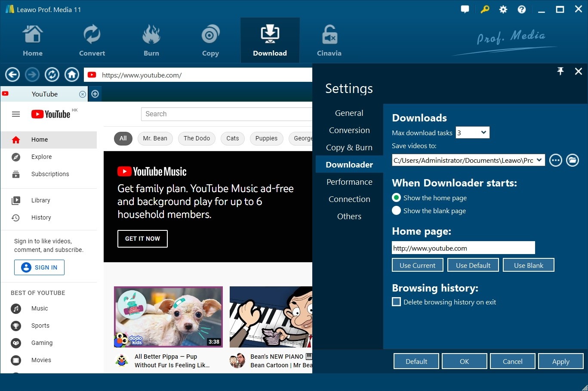Image resolution: width=588 pixels, height=391 pixels.
Task: Open YouTube History
Action: coord(49,217)
